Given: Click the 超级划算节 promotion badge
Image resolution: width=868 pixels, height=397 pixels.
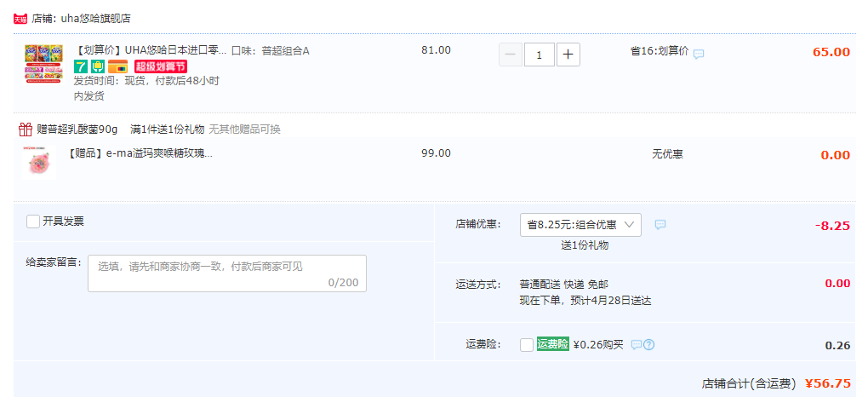Looking at the screenshot, I should pyautogui.click(x=161, y=66).
